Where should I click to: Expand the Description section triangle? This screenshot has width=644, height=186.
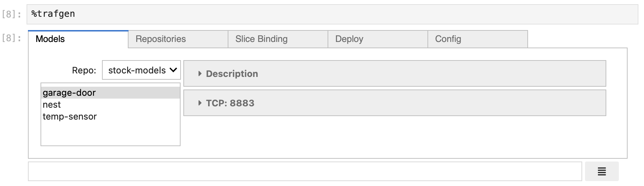pyautogui.click(x=200, y=74)
